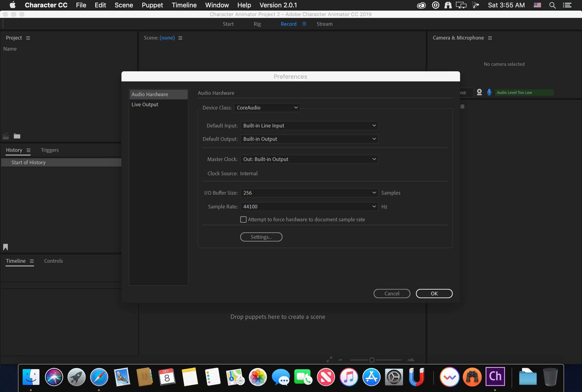Click the scene zoom slider handle

(372, 360)
